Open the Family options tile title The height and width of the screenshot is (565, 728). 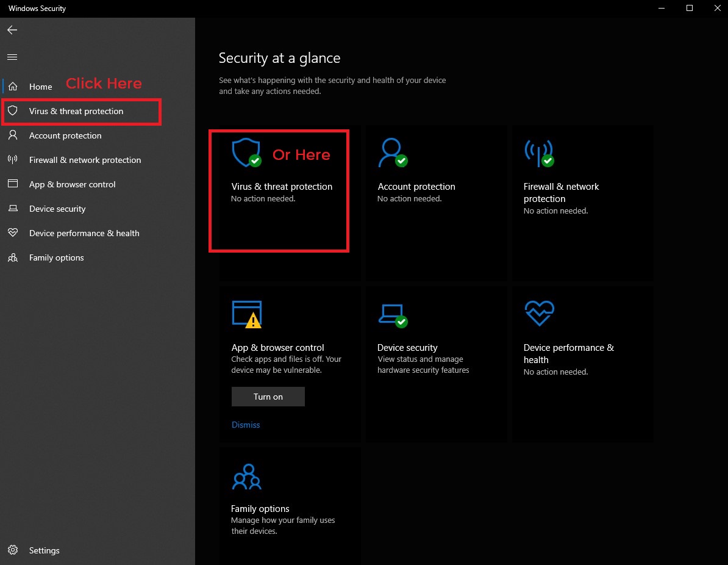point(260,509)
